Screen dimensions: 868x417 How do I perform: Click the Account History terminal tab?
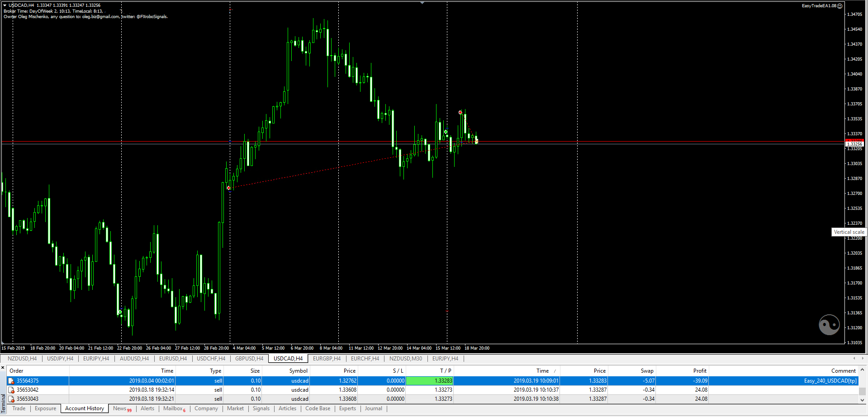click(85, 408)
